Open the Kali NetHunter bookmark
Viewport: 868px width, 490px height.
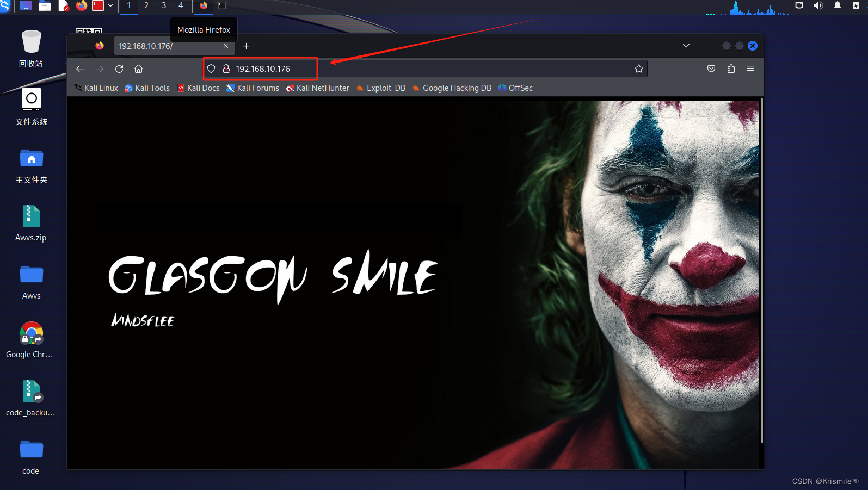click(318, 88)
